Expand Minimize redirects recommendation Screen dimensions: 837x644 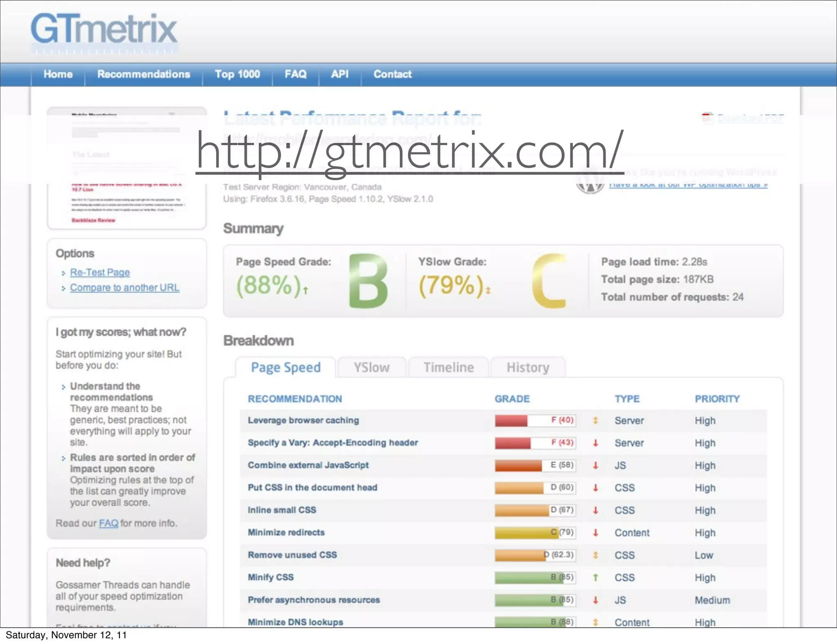pos(286,533)
